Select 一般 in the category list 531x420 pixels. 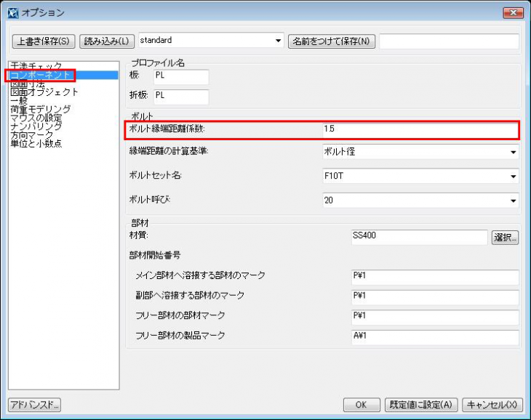19,100
